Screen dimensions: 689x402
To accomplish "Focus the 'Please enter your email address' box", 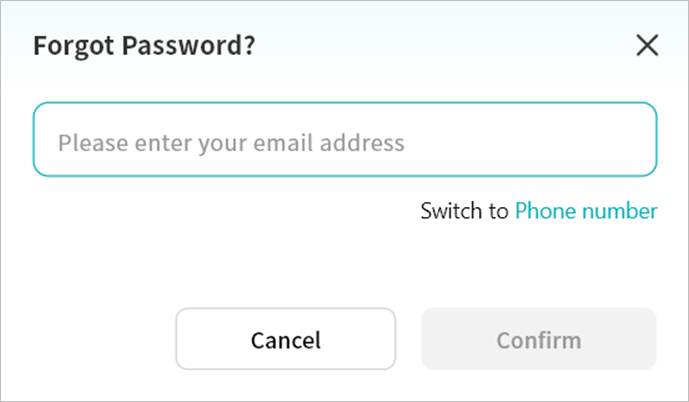I will pyautogui.click(x=345, y=141).
